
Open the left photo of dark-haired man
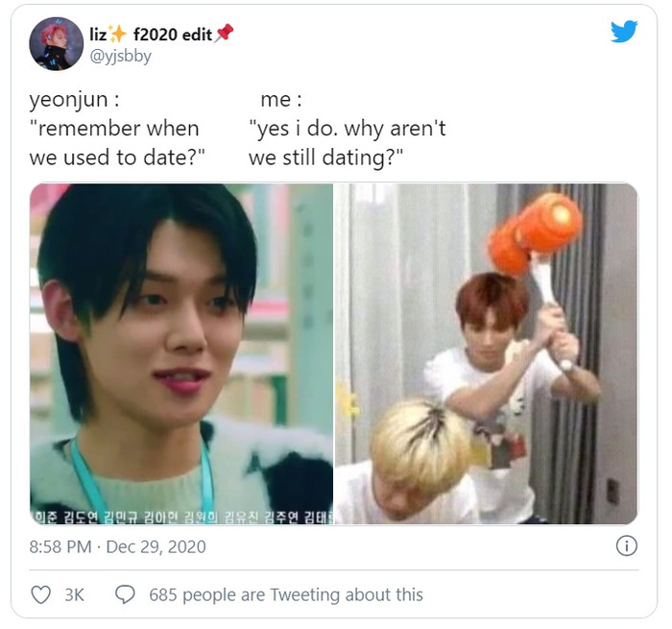coord(181,353)
